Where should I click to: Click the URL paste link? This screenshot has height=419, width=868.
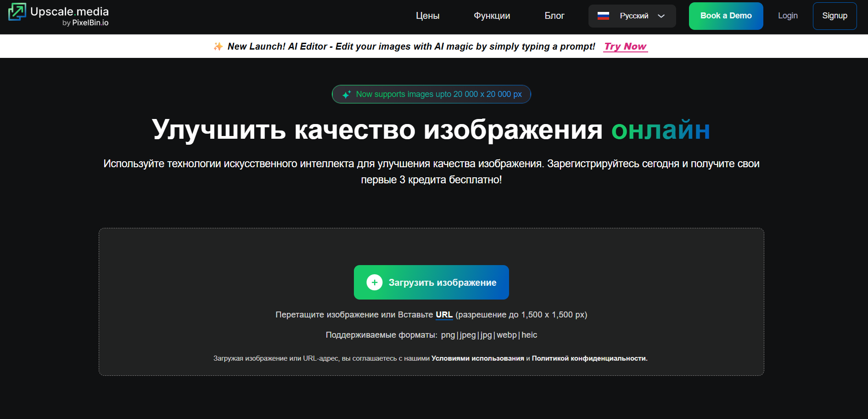444,315
